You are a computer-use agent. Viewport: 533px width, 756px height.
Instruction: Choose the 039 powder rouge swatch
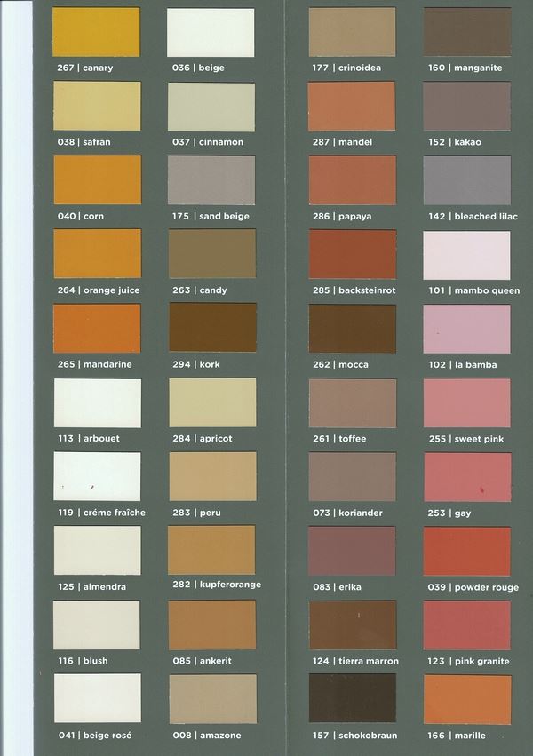[x=466, y=550]
